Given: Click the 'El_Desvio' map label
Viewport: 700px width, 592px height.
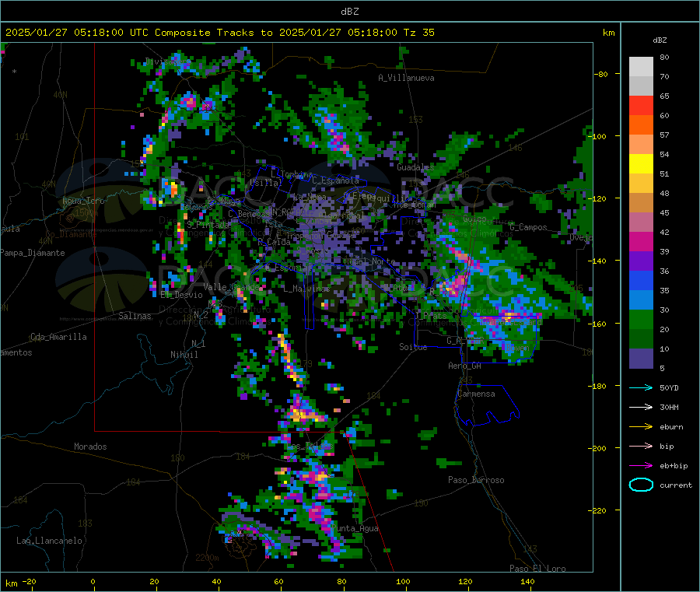Looking at the screenshot, I should coord(182,295).
